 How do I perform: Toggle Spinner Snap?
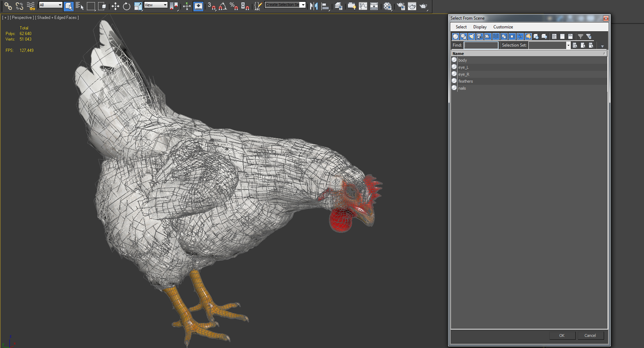tap(245, 6)
